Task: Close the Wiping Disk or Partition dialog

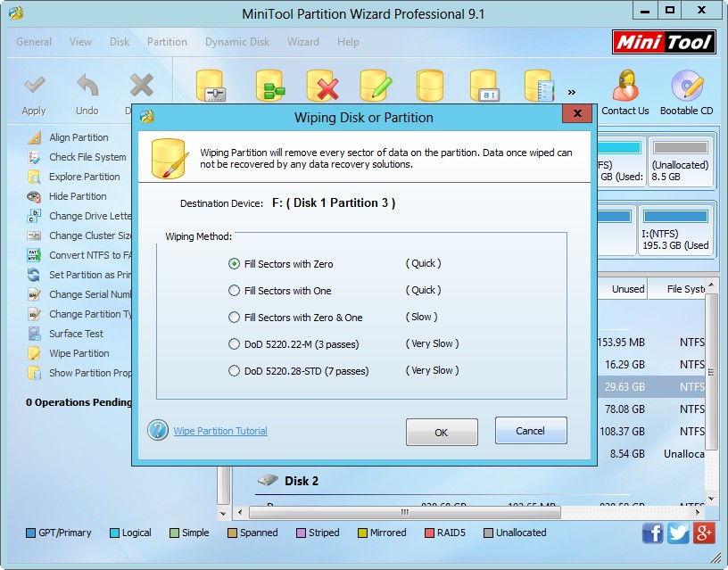Action: point(577,115)
